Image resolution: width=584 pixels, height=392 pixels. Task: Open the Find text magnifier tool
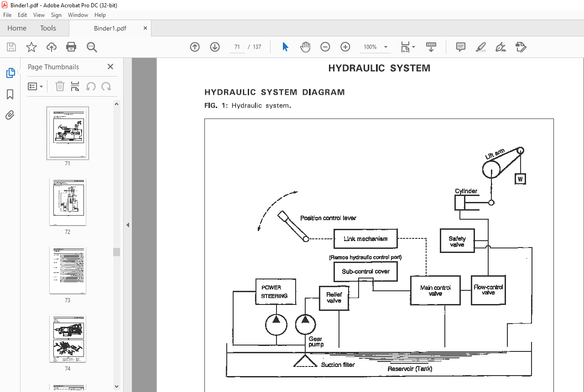[92, 47]
